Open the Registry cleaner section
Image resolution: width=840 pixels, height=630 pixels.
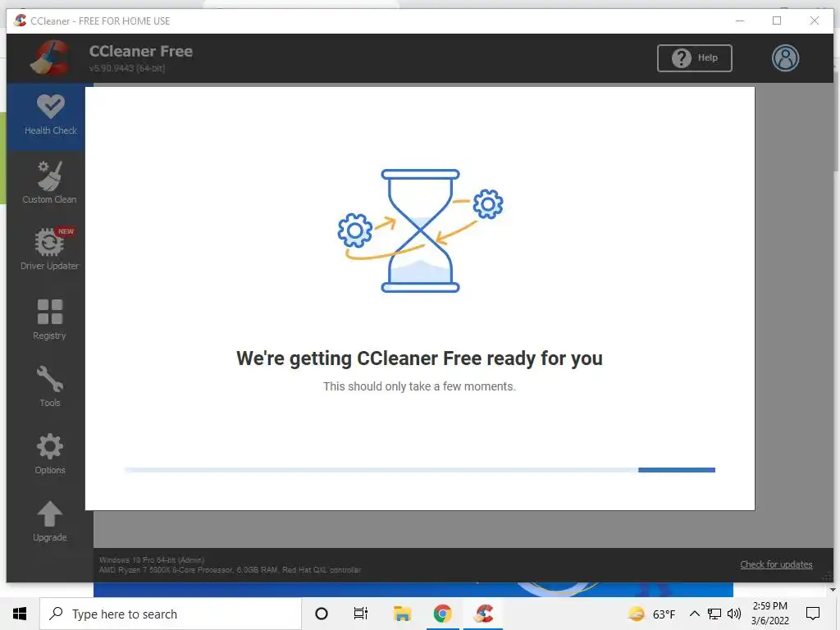point(49,319)
